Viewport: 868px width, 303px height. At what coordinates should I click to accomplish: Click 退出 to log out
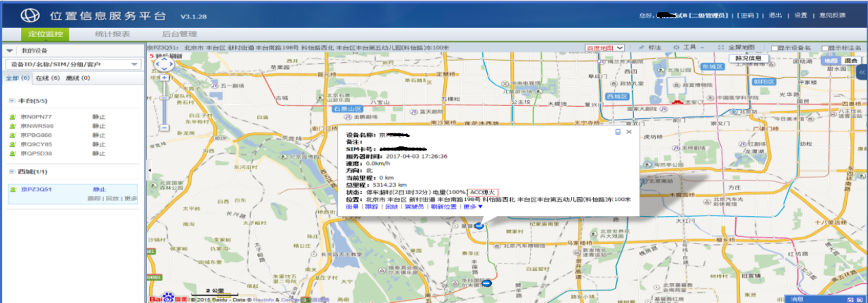point(776,14)
